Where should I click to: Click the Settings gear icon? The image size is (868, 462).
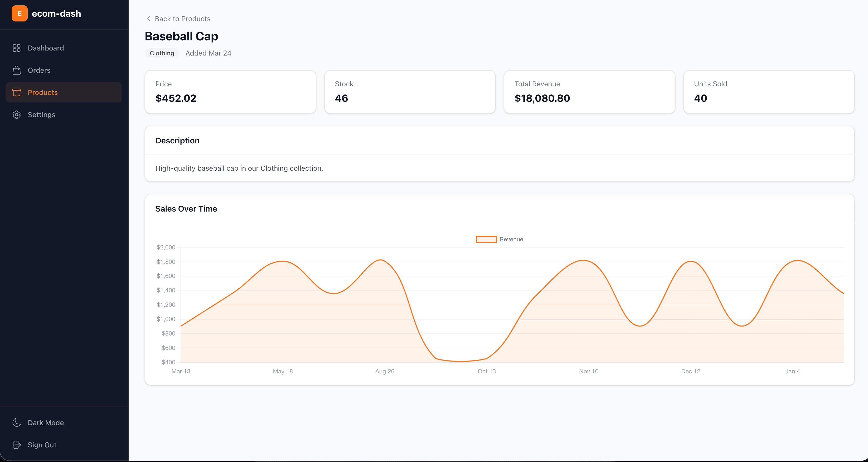(16, 115)
